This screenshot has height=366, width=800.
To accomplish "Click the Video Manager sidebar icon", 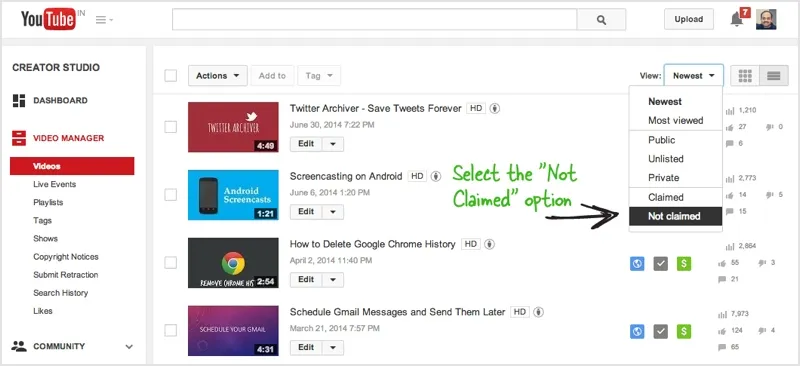I will tap(19, 138).
